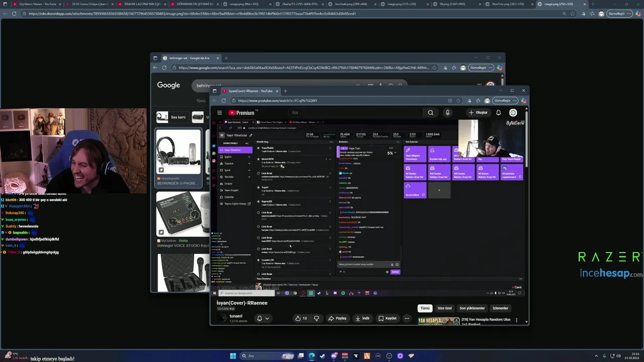Click the Google logo

[169, 85]
